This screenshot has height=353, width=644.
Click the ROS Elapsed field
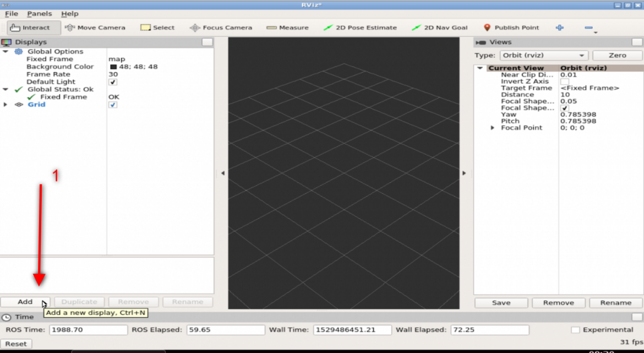point(226,329)
